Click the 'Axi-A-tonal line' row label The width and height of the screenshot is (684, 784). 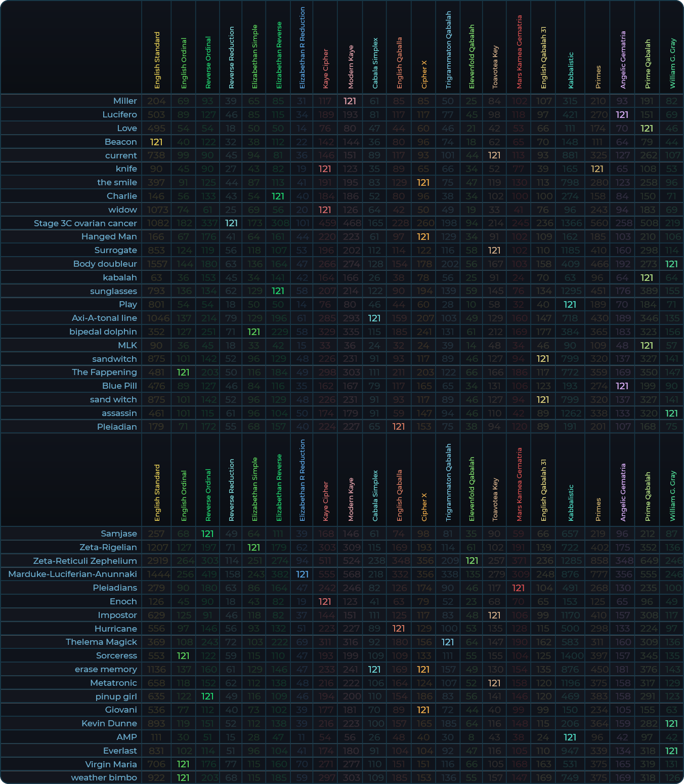point(104,318)
